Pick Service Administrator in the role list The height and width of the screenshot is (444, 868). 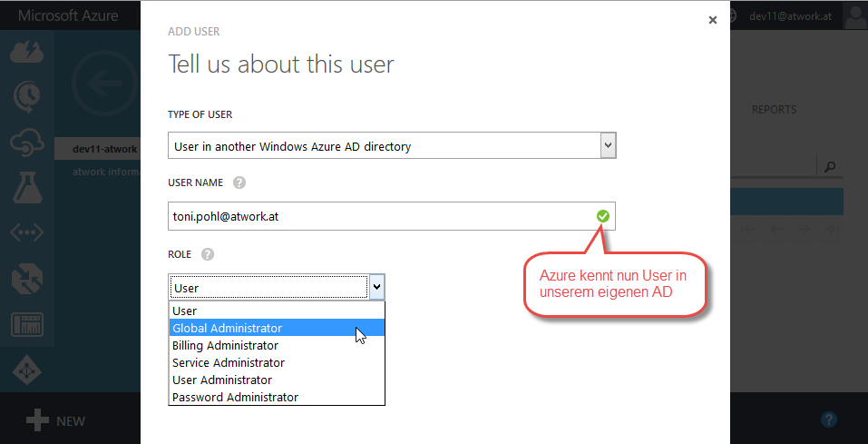coord(227,362)
